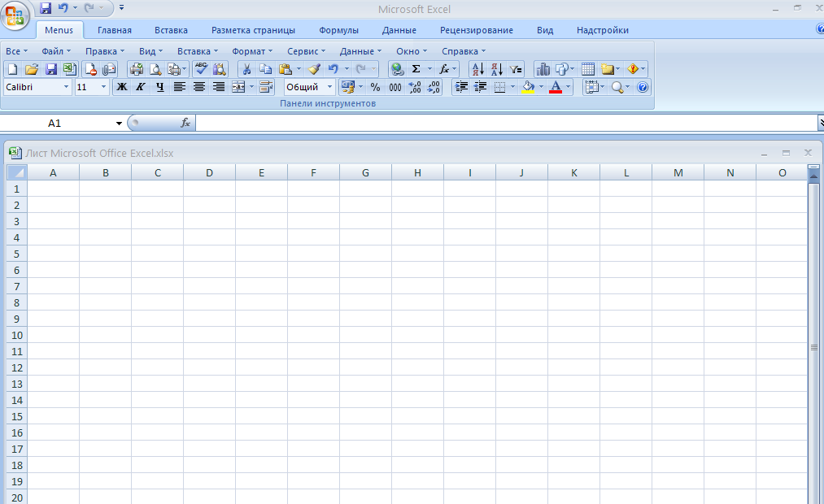
Task: Click the Office button logo
Action: 15,15
